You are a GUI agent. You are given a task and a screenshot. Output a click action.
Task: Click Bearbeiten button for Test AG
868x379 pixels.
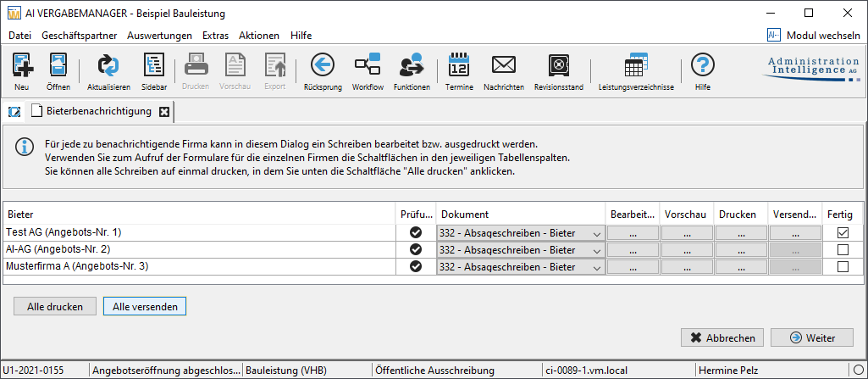[x=633, y=233]
